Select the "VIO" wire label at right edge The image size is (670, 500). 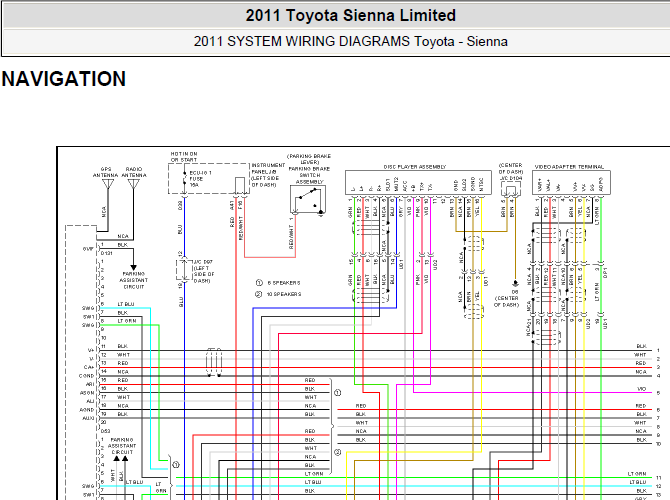[x=641, y=389]
